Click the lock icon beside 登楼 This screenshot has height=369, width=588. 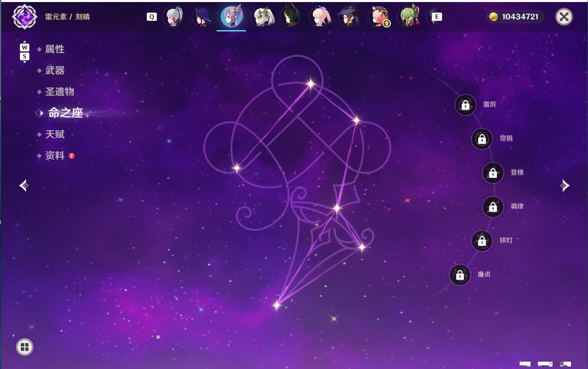coord(493,172)
